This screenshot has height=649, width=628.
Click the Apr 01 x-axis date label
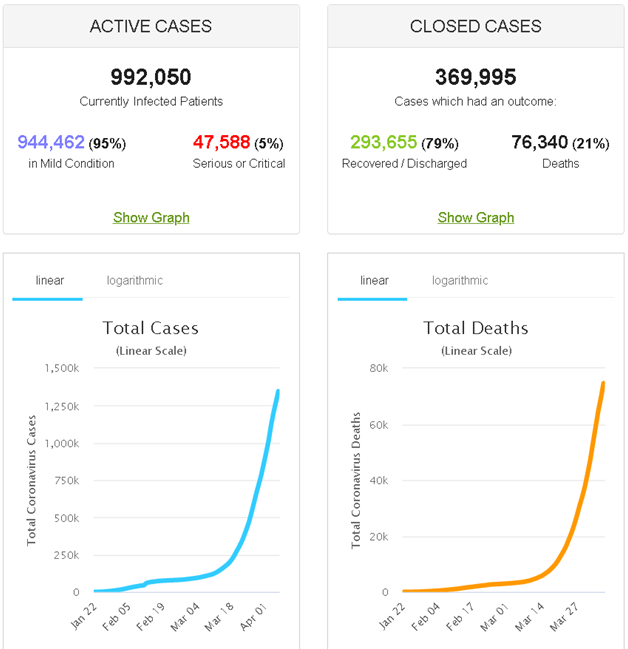253,617
